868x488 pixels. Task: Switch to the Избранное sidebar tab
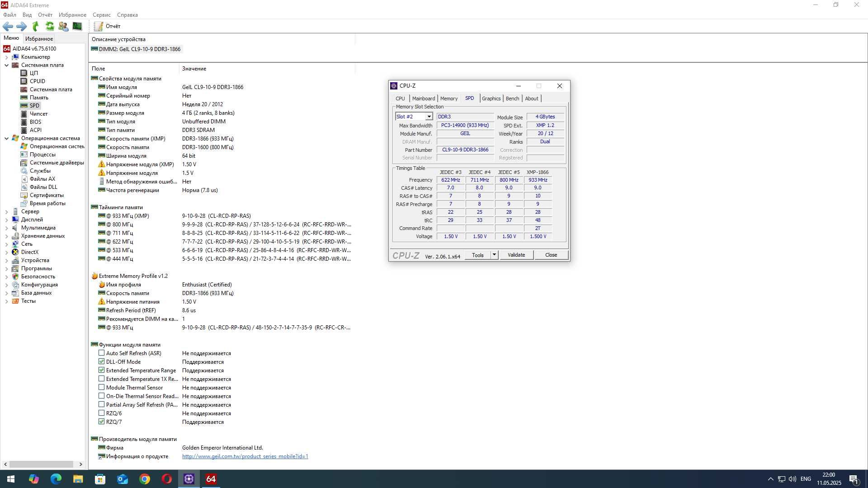coord(39,39)
